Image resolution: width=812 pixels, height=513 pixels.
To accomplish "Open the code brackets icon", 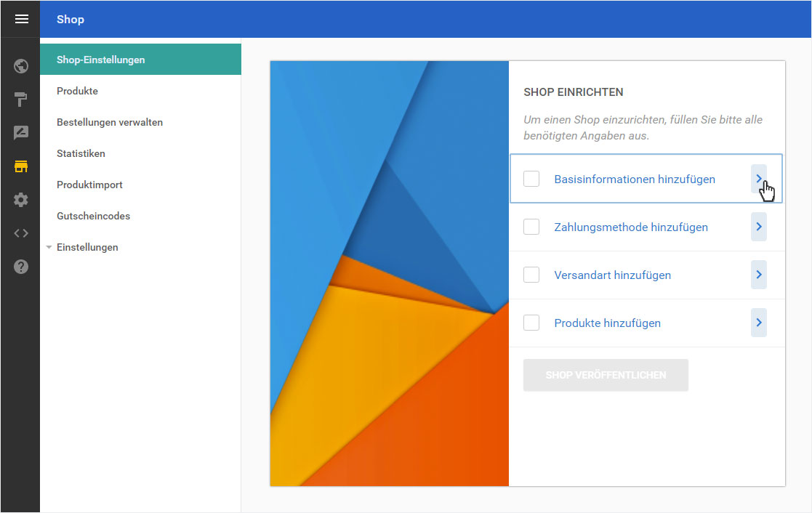I will [20, 233].
